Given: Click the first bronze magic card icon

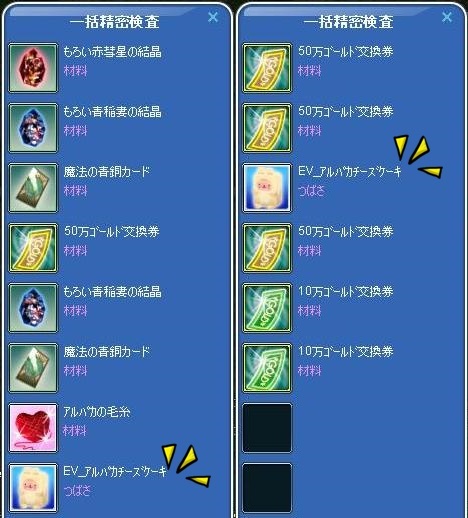Looking at the screenshot, I should [33, 188].
